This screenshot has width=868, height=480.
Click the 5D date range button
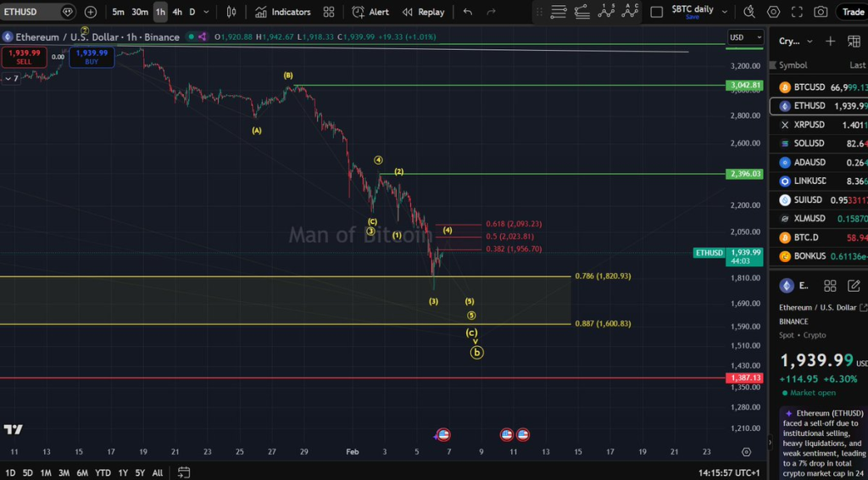(28, 473)
